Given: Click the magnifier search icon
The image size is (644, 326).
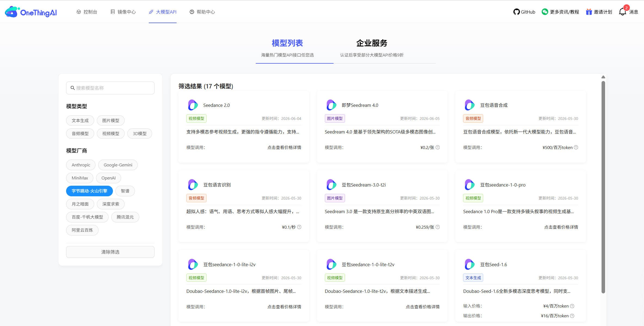Looking at the screenshot, I should (x=73, y=88).
